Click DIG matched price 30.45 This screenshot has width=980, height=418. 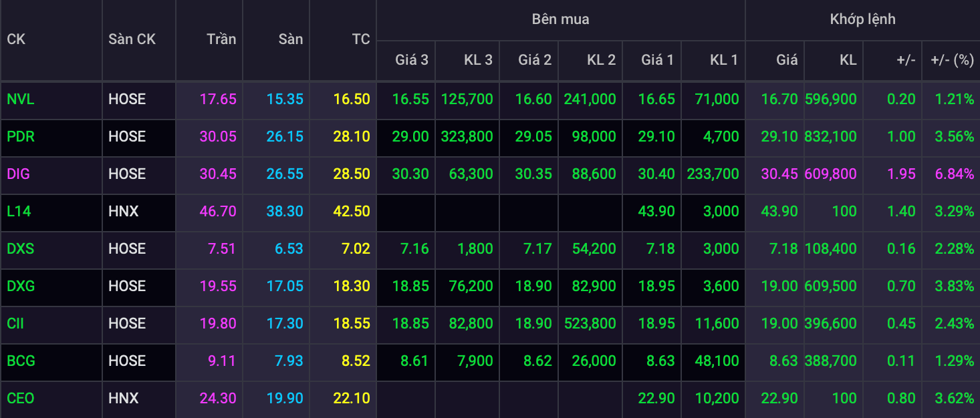click(779, 174)
